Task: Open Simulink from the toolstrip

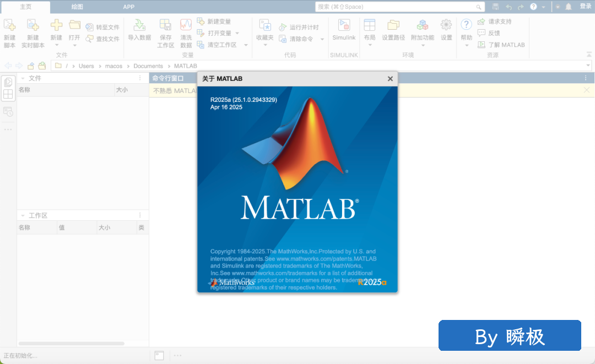Action: click(x=344, y=26)
